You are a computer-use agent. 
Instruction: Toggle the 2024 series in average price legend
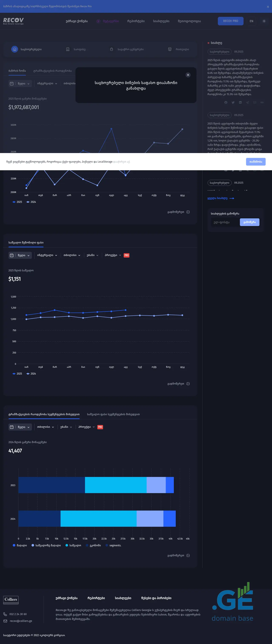(31, 374)
